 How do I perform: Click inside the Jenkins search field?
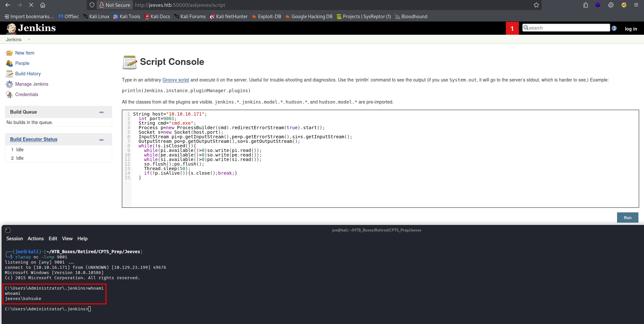[x=569, y=28]
